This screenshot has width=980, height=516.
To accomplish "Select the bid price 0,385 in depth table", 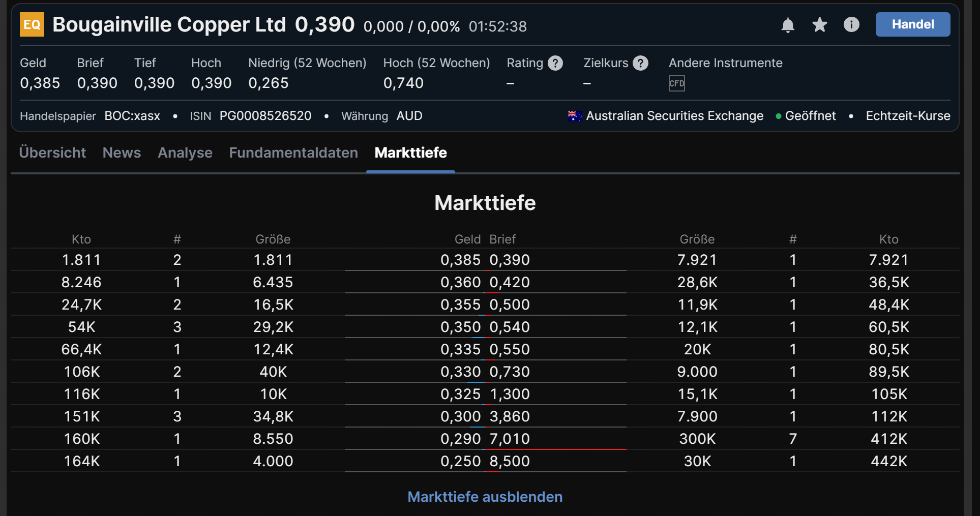I will [x=461, y=260].
